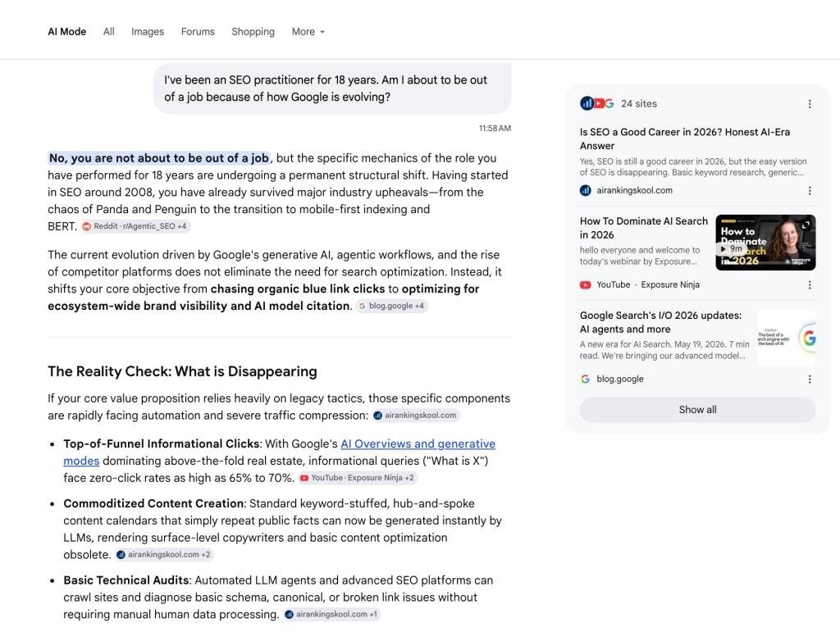Click highlighted 'No, you are not about to be out of a job'
This screenshot has width=840, height=632.
tap(158, 158)
